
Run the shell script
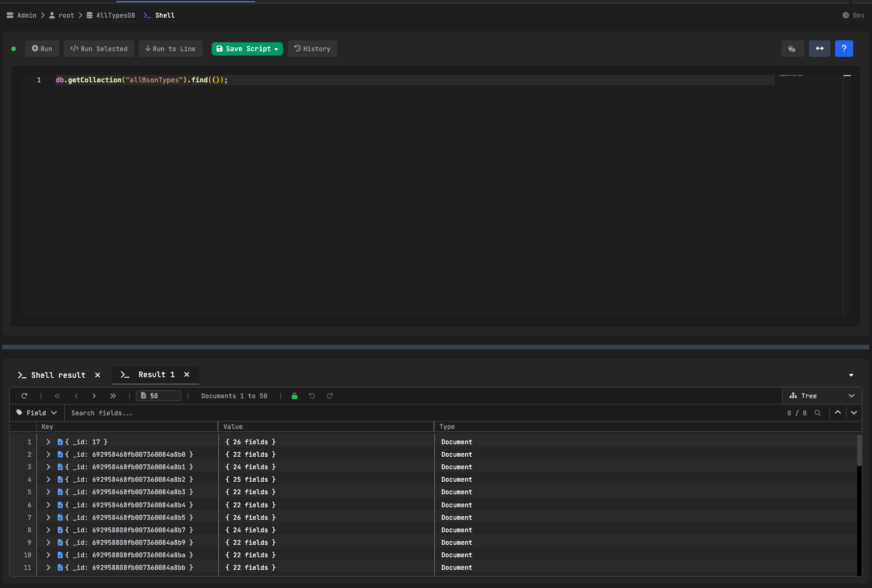tap(41, 48)
